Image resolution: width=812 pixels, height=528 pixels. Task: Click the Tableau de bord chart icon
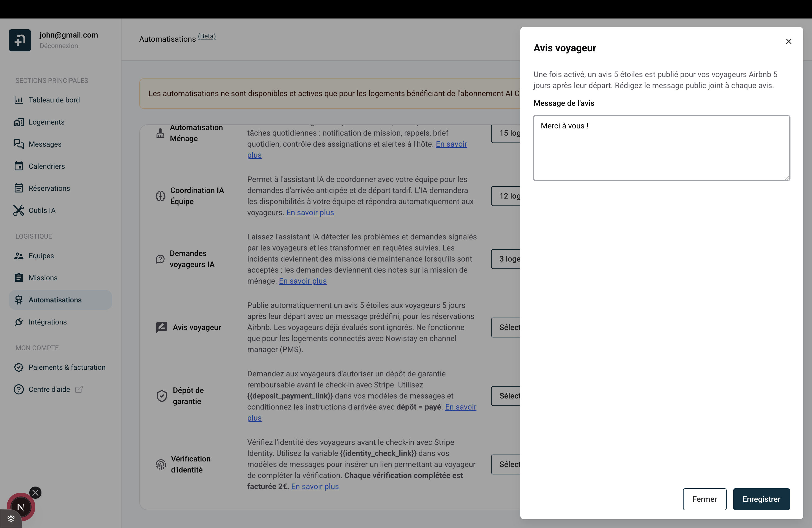coord(19,100)
